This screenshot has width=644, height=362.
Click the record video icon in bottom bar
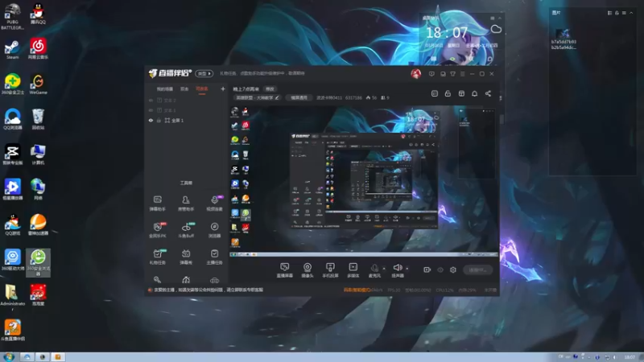pos(427,269)
